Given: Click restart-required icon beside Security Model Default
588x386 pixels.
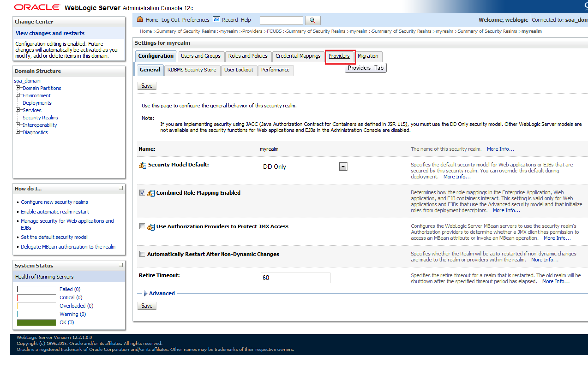Looking at the screenshot, I should (142, 165).
